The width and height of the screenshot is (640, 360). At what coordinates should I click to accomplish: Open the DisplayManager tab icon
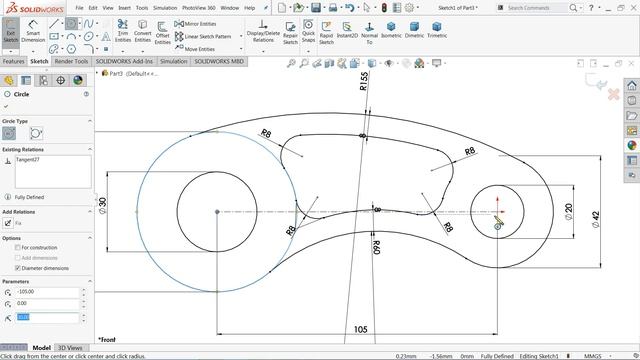78,80
